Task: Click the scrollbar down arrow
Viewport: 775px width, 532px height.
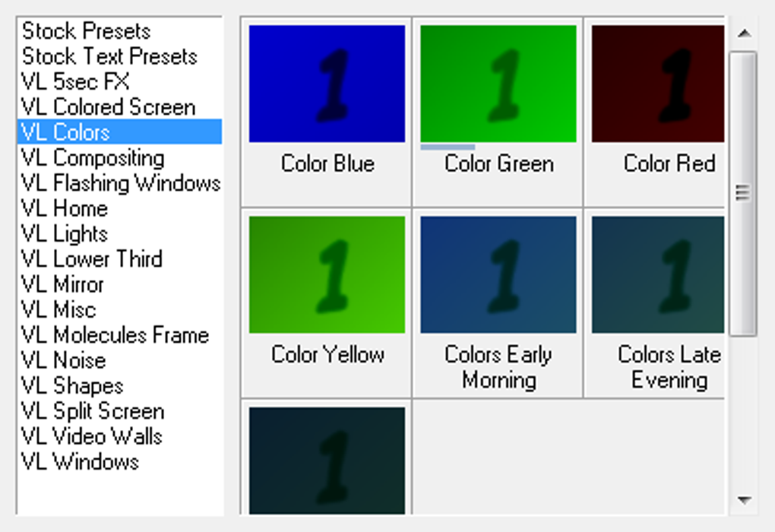Action: (x=744, y=500)
